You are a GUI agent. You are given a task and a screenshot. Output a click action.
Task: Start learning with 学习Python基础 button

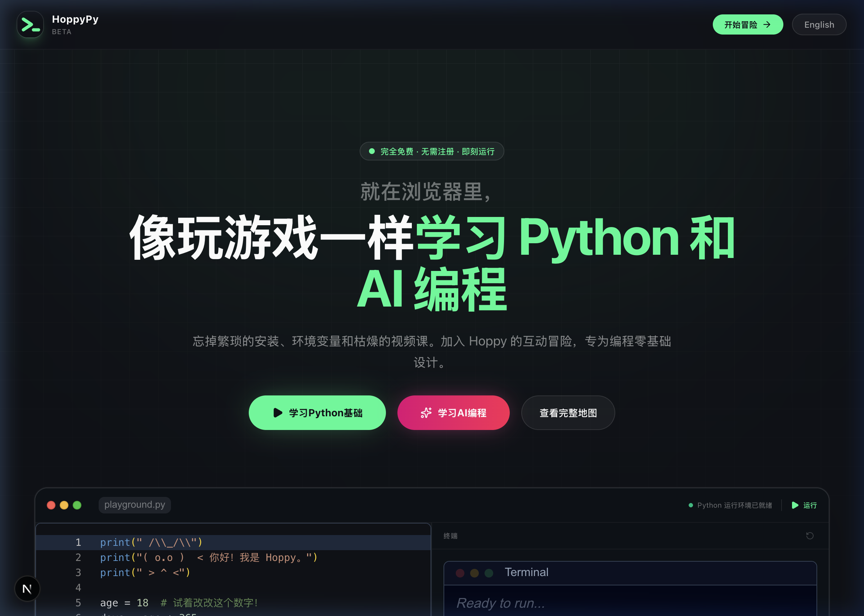[x=317, y=413]
